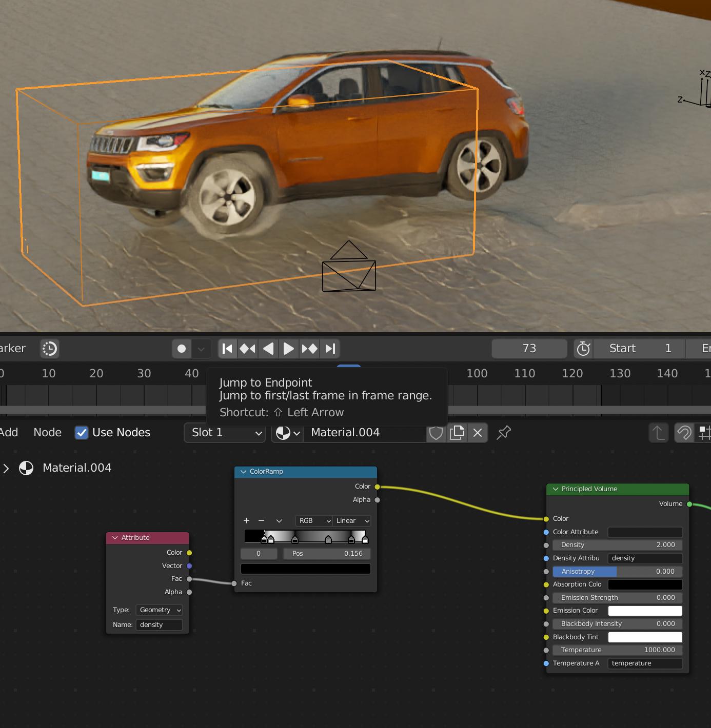The width and height of the screenshot is (711, 728).
Task: Play the animation forward
Action: 289,349
